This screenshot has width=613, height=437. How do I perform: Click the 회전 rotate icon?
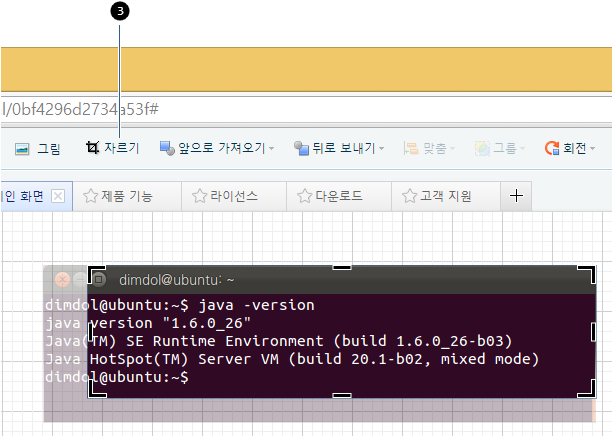pos(552,148)
